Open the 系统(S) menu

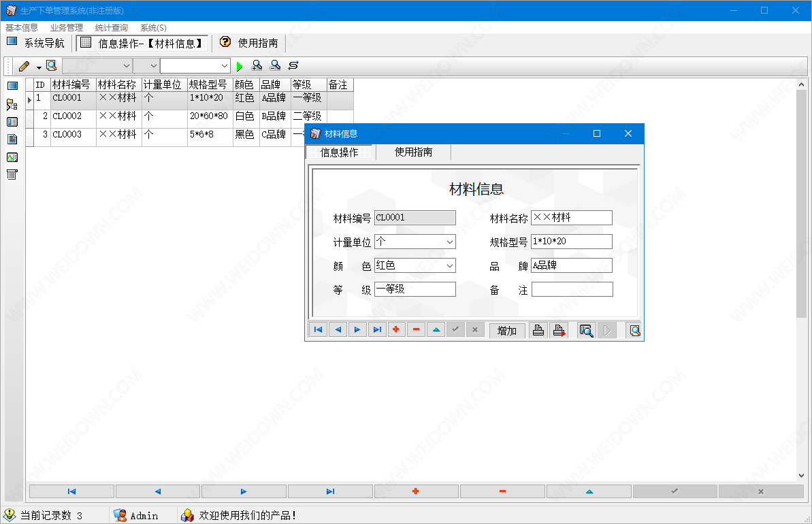coord(153,27)
